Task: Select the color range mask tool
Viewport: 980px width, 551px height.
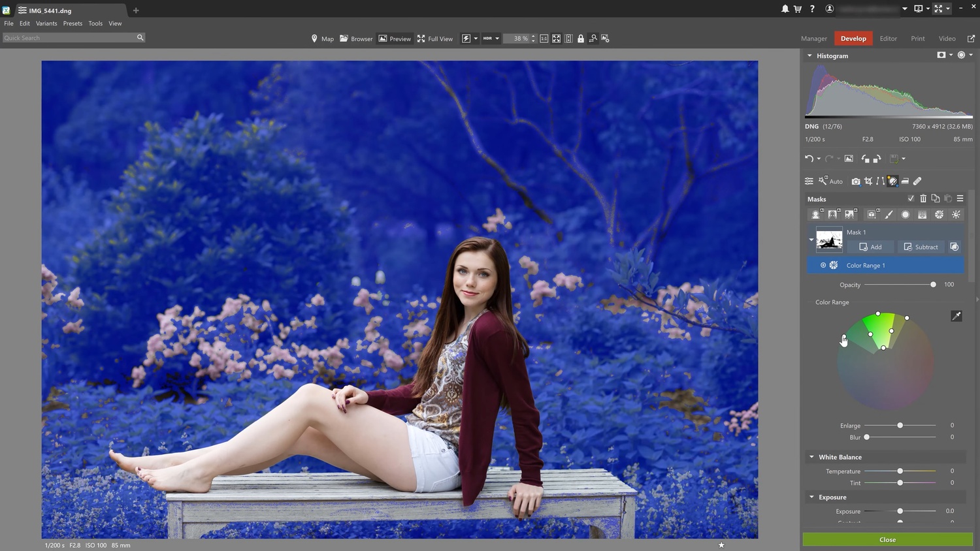Action: pyautogui.click(x=939, y=214)
